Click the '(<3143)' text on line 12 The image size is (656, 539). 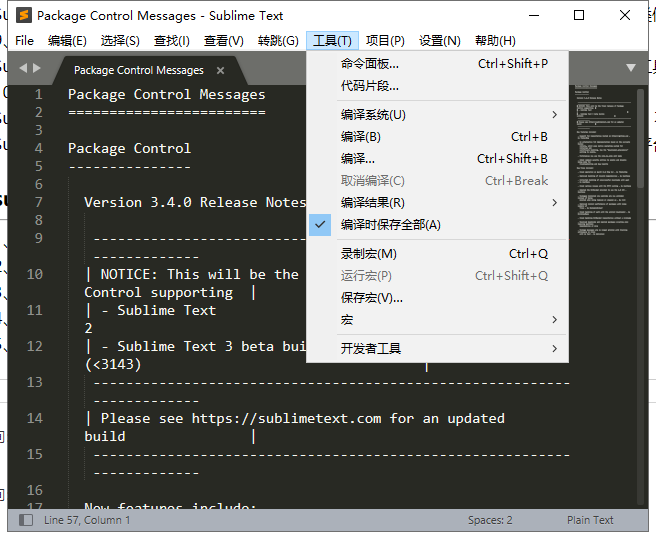pyautogui.click(x=113, y=364)
